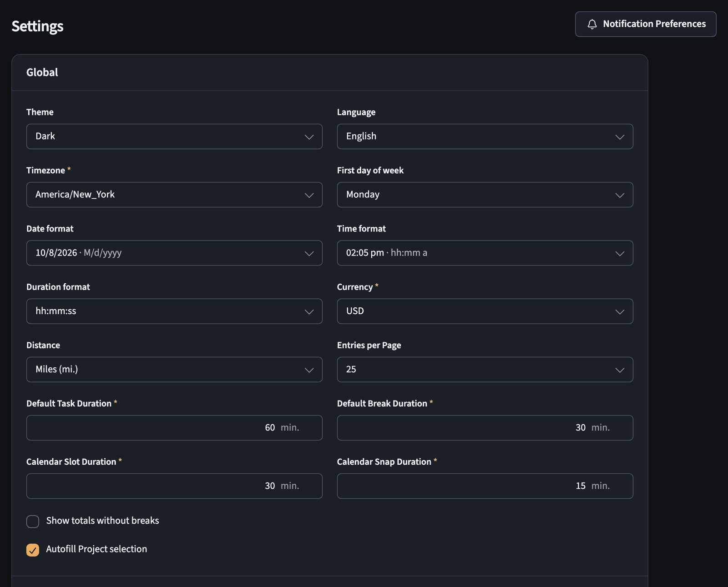
Task: Open the Currency dropdown showing USD
Action: (x=485, y=311)
